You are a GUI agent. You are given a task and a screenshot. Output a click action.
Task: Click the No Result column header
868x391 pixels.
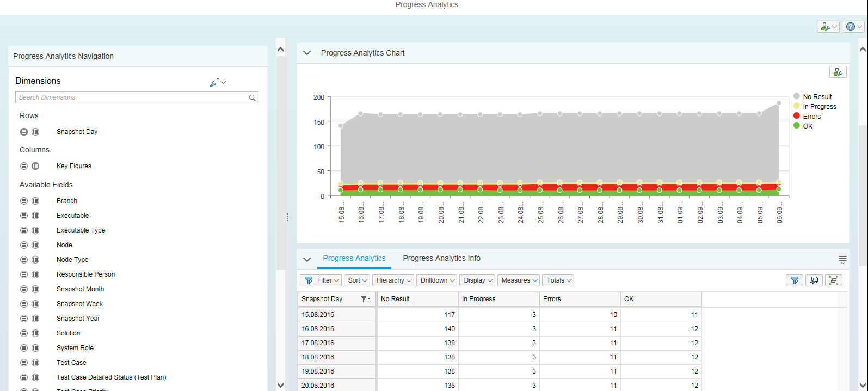tap(418, 299)
